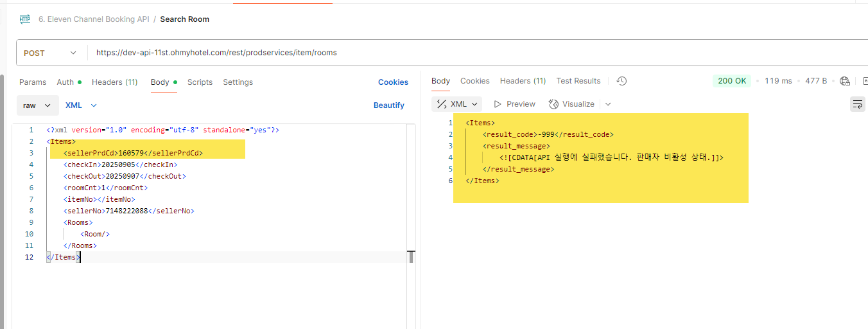This screenshot has width=868, height=329.
Task: Switch to the request Params tab
Action: click(x=33, y=82)
